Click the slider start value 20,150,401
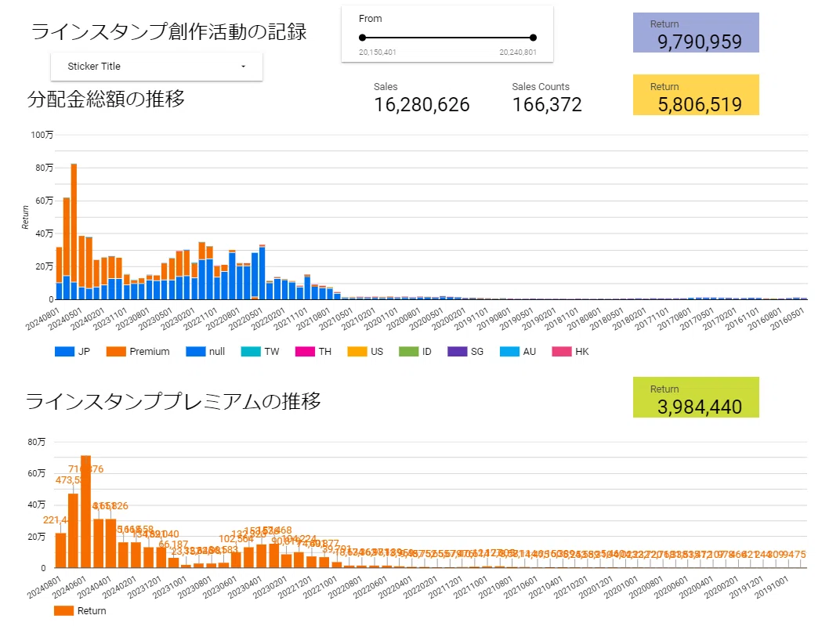 [x=378, y=52]
